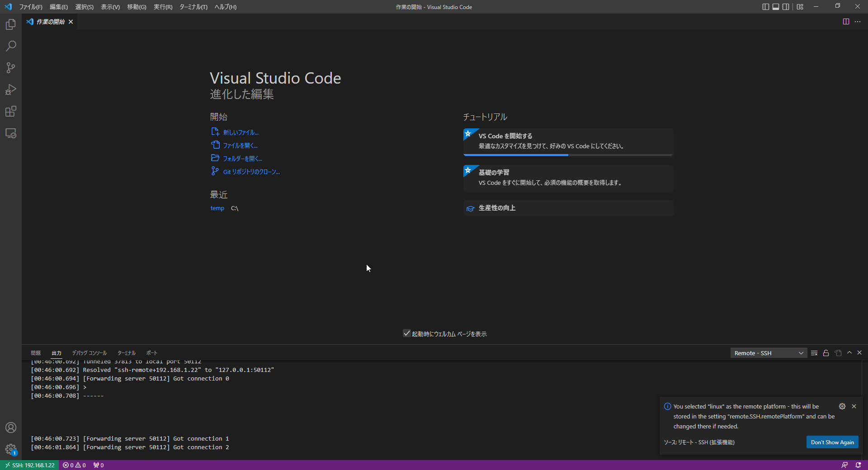Click the 新しいファイル... link
Viewport: 868px width, 470px height.
(x=241, y=132)
